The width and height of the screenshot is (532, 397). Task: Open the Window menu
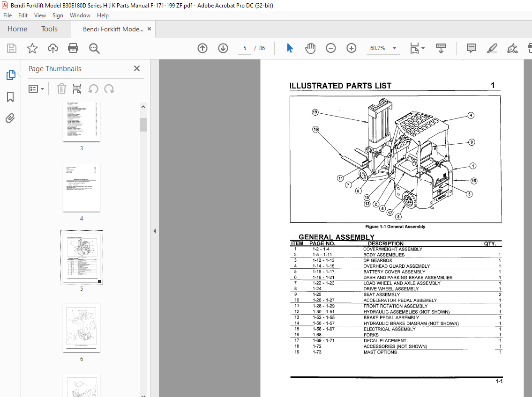point(80,15)
